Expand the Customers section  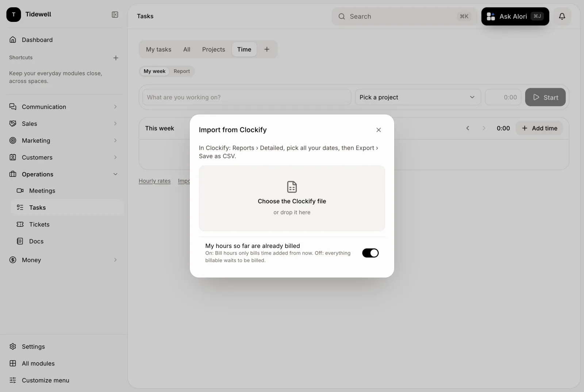pos(64,157)
